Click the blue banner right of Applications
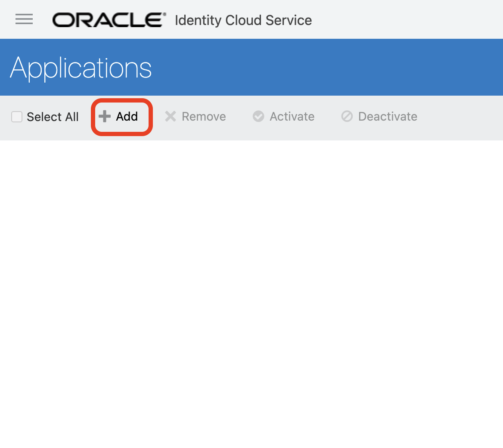This screenshot has width=503, height=448. pyautogui.click(x=327, y=68)
